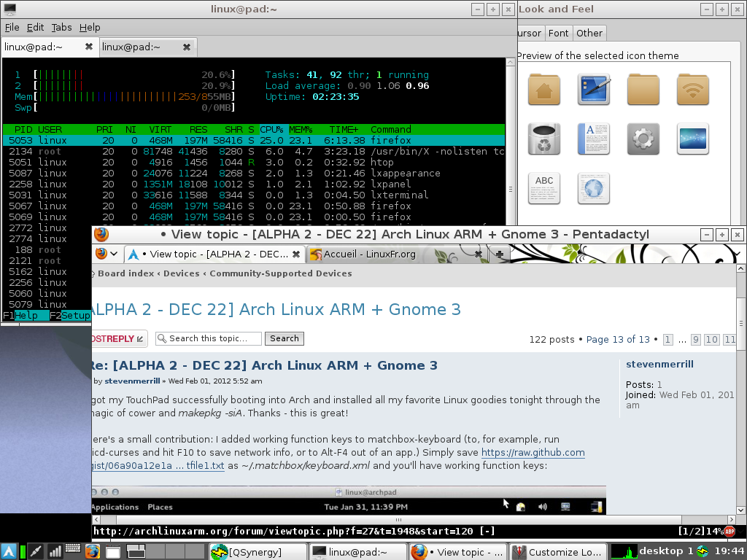Open the File menu in the terminal
The width and height of the screenshot is (747, 560).
click(x=12, y=27)
